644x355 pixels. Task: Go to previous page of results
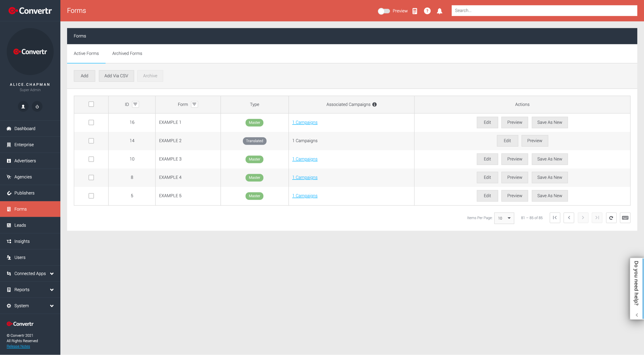(569, 218)
